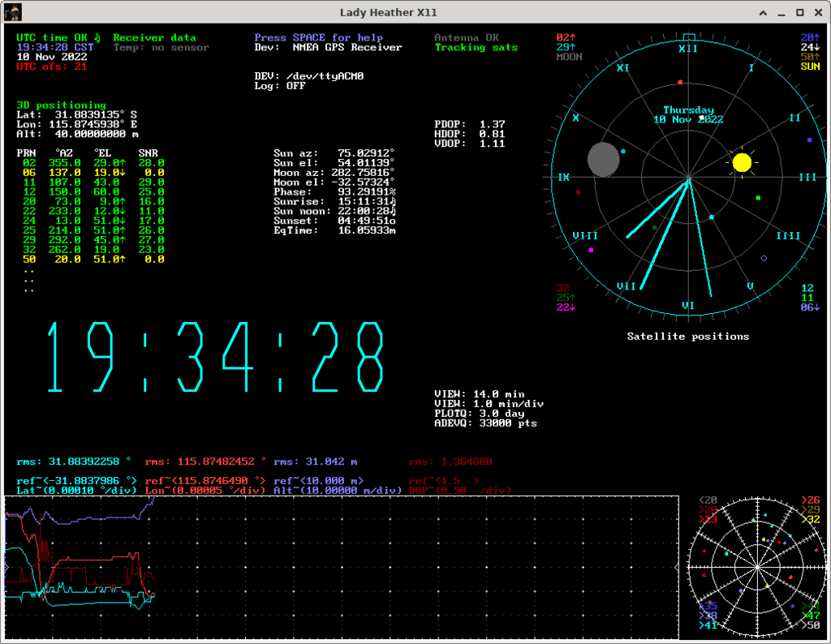
Task: Click the small signal sky plot at bottom right
Action: pos(756,565)
